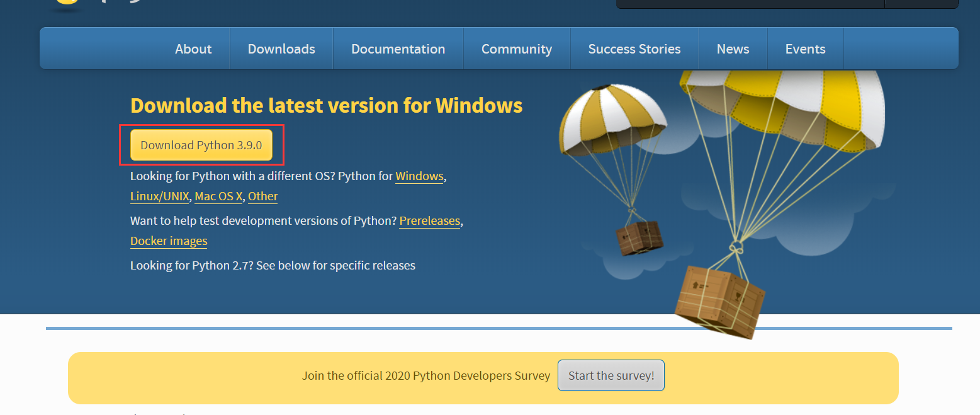Open the Documentation menu
Image resolution: width=980 pixels, height=415 pixels.
coord(398,49)
